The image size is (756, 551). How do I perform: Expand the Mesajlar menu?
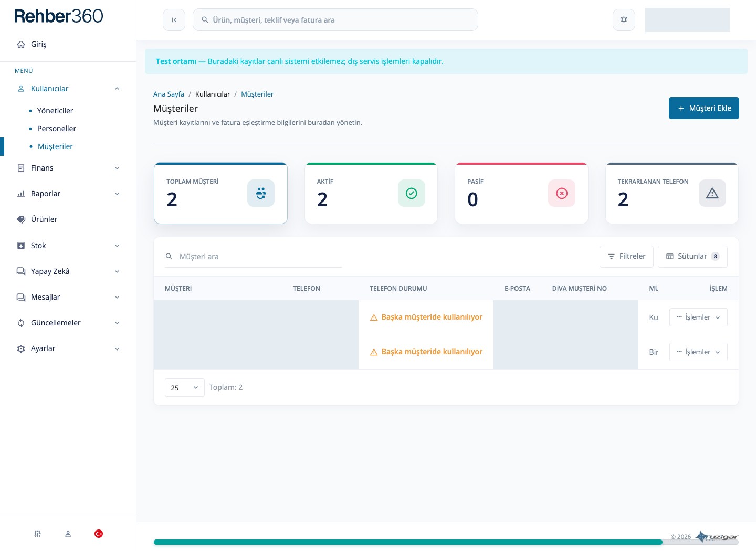click(68, 297)
